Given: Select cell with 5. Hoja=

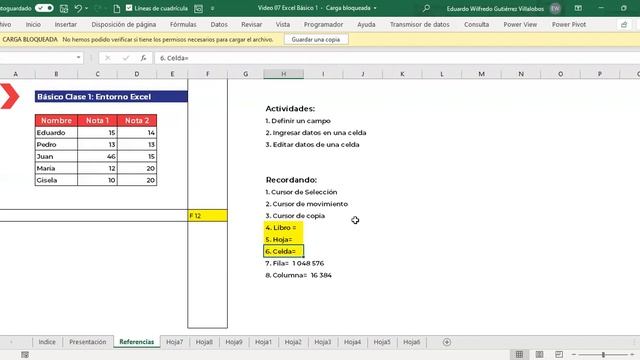Looking at the screenshot, I should (x=283, y=239).
